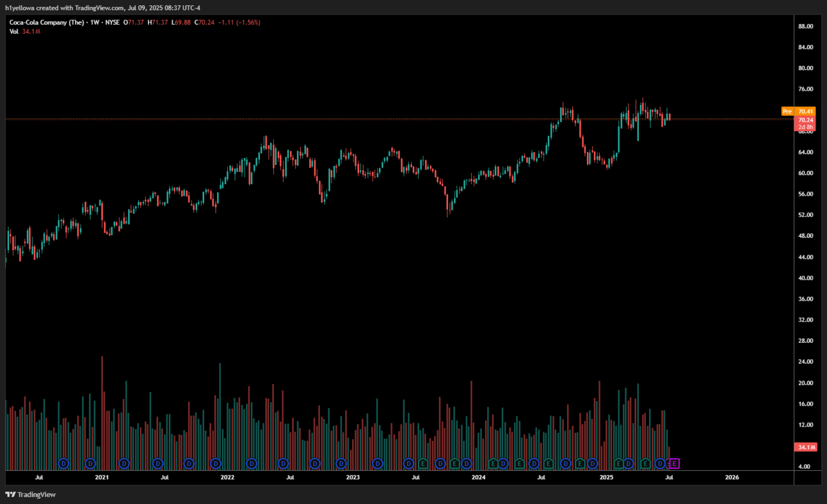This screenshot has height=504, width=827.
Task: Click the dividend marker closest to the 2024 label
Action: (x=467, y=463)
